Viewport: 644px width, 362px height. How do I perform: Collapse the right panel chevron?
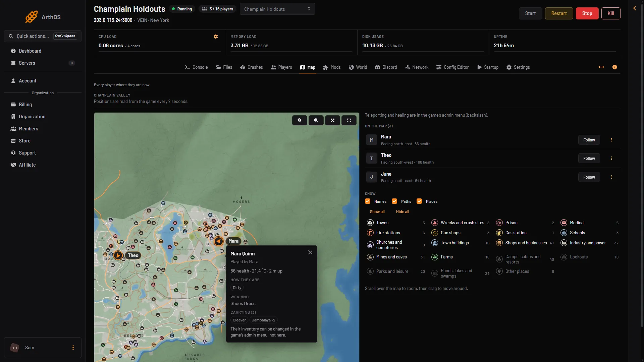[635, 8]
